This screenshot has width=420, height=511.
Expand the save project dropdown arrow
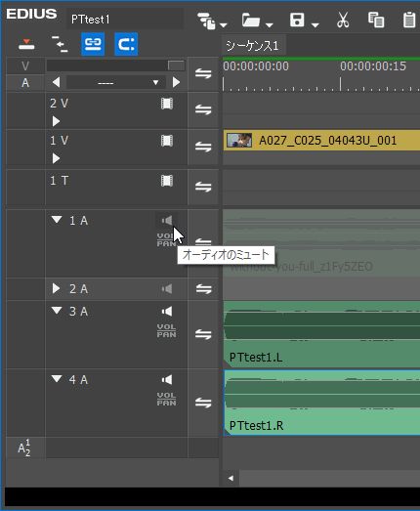pyautogui.click(x=315, y=25)
